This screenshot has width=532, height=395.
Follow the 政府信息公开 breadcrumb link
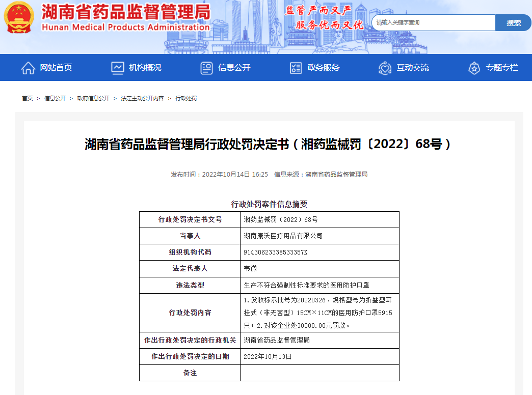[93, 98]
